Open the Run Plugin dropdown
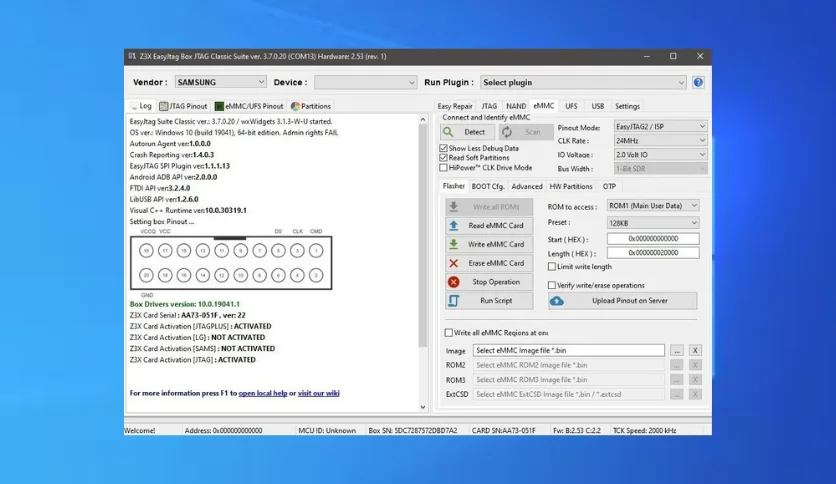 click(x=583, y=82)
